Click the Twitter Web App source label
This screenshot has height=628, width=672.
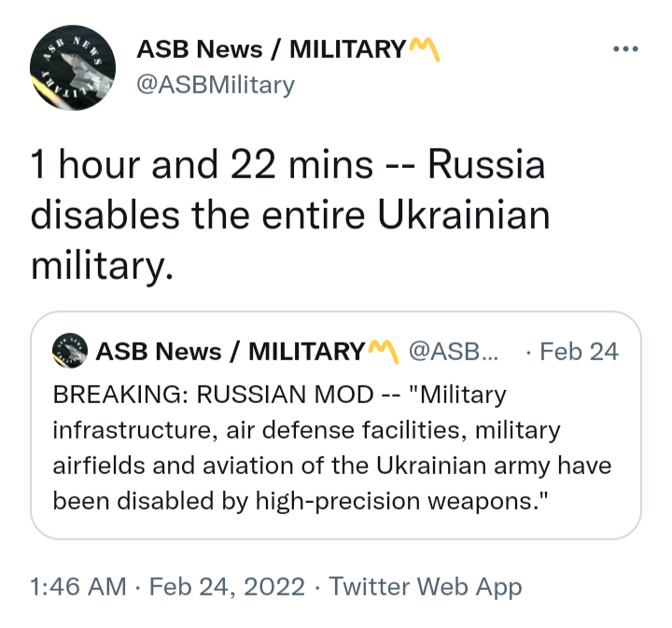coord(426,586)
